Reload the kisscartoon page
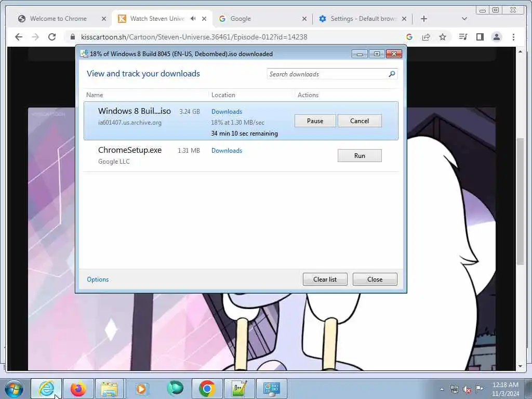The image size is (532, 399). [52, 37]
